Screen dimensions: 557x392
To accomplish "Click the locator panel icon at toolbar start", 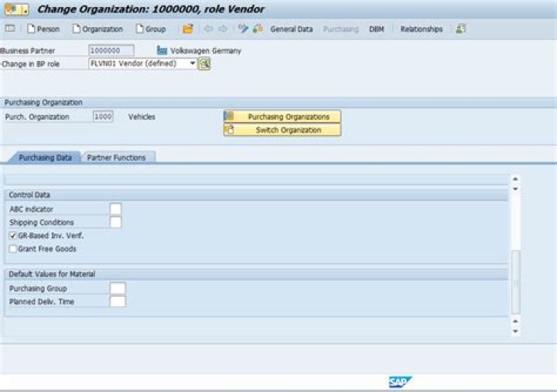I will 10,29.
